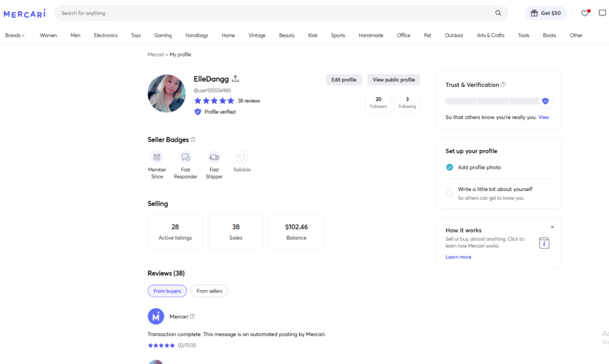Screen dimensions: 609x364
Task: Click the Mercari logo
Action: coord(24,14)
